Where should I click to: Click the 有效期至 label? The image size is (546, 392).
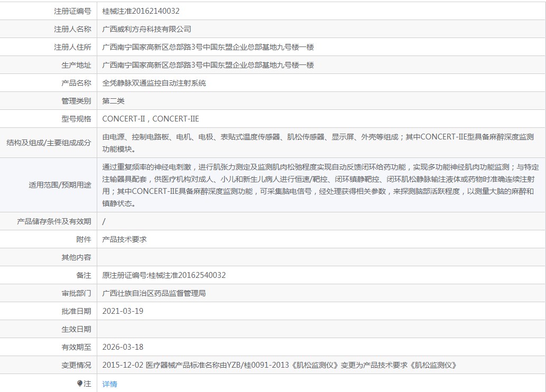click(76, 347)
